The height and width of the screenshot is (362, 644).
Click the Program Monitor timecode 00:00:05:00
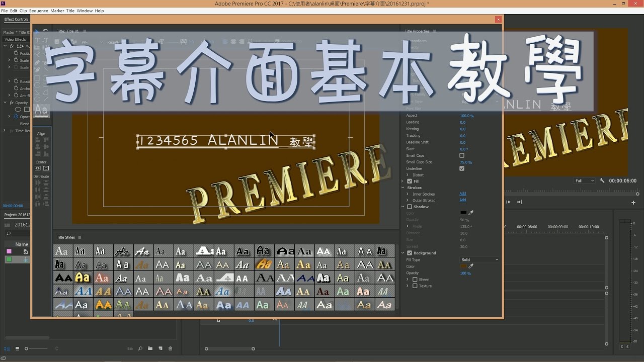click(x=623, y=180)
